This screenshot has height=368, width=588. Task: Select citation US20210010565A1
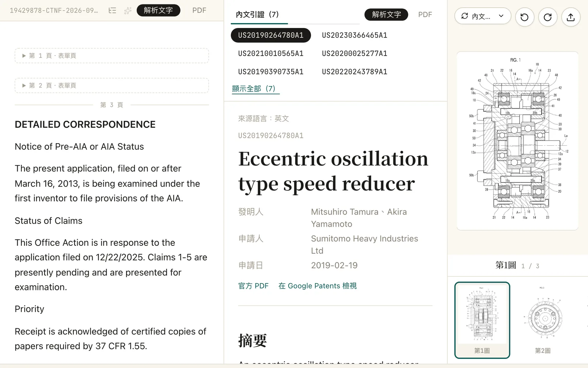coord(271,53)
